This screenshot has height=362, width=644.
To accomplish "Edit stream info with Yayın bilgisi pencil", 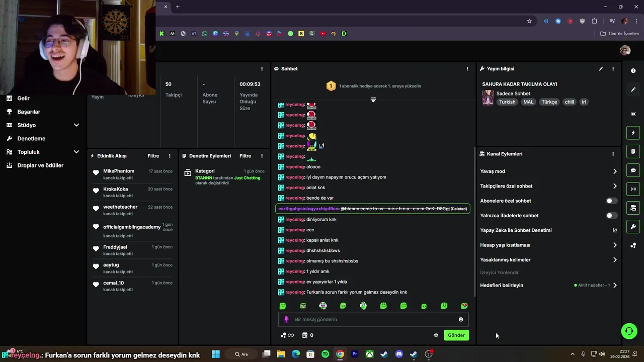I will [601, 69].
